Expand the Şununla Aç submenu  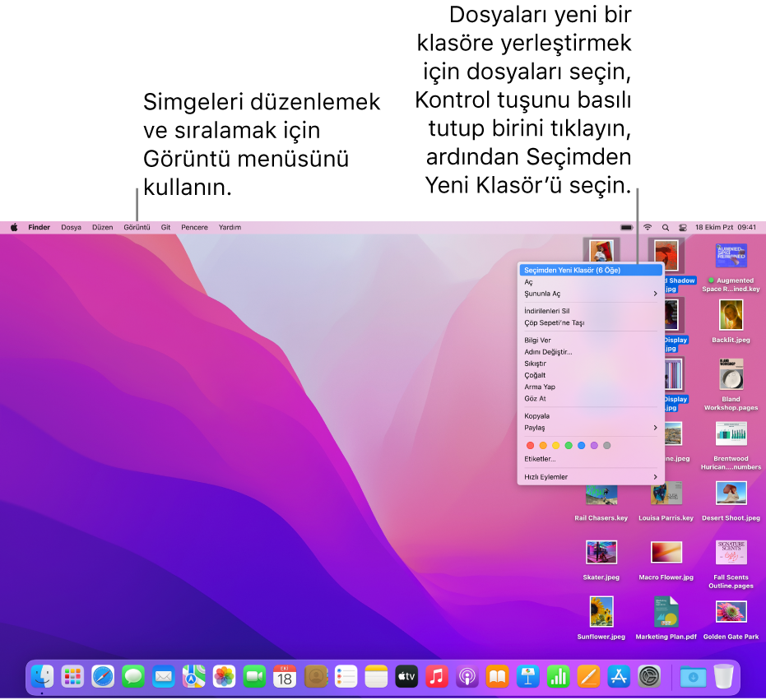pyautogui.click(x=576, y=293)
